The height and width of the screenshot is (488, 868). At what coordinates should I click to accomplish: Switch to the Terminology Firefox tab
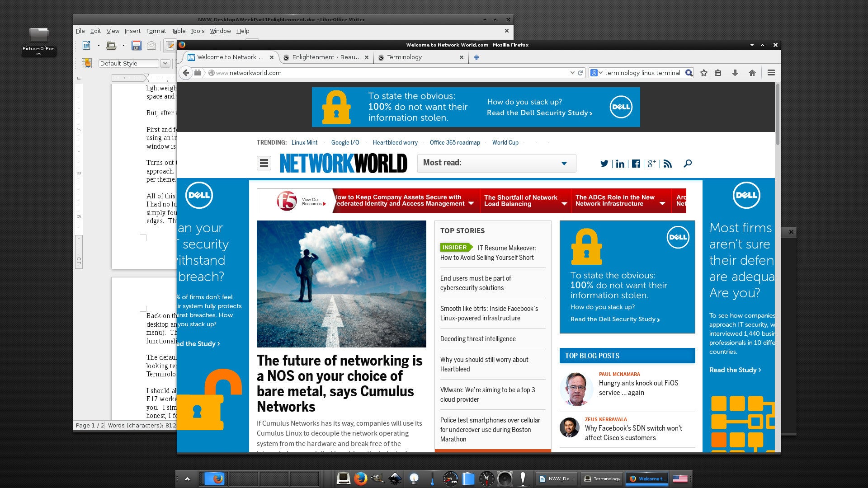[420, 57]
